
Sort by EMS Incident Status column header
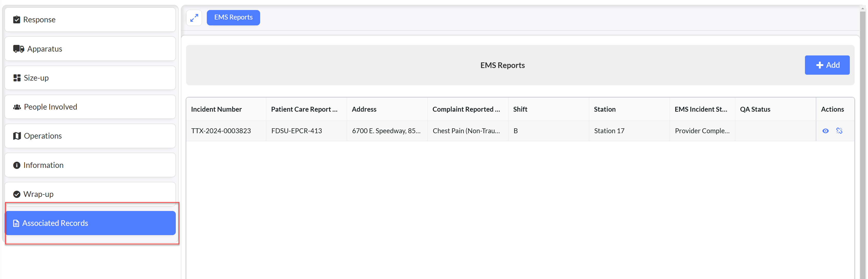point(702,109)
